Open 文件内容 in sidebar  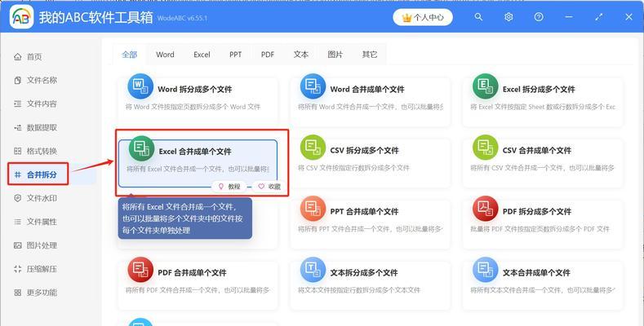[42, 104]
